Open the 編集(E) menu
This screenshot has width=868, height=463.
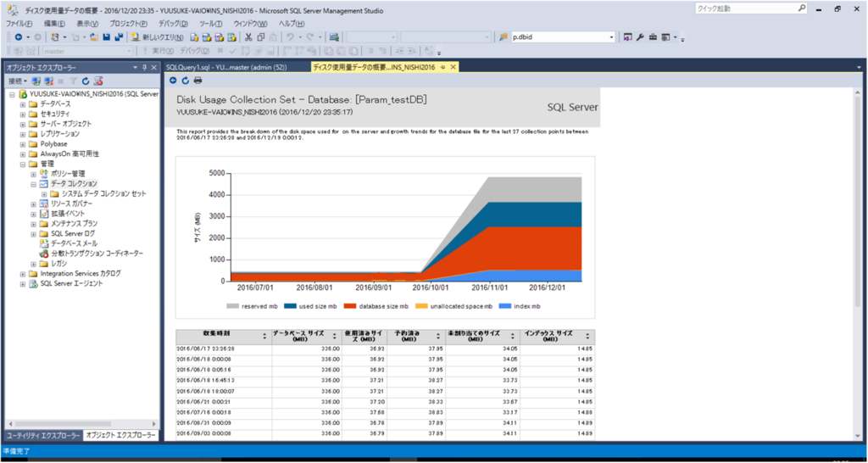[54, 24]
